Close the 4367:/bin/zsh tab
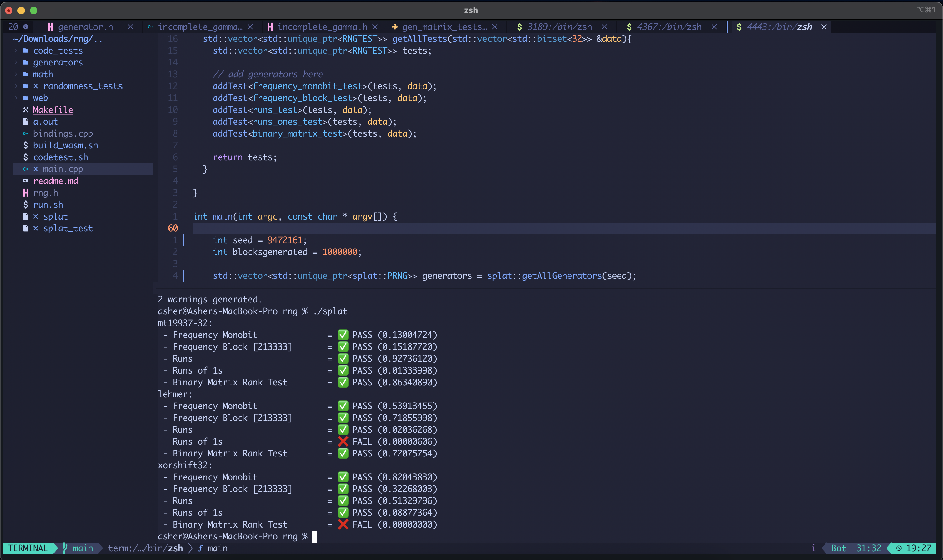 [714, 27]
